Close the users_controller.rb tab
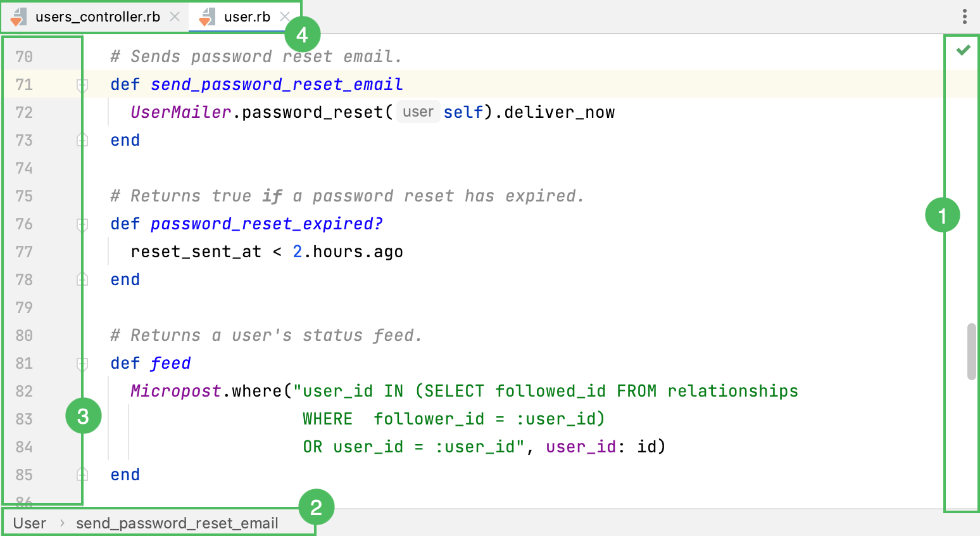 click(175, 17)
